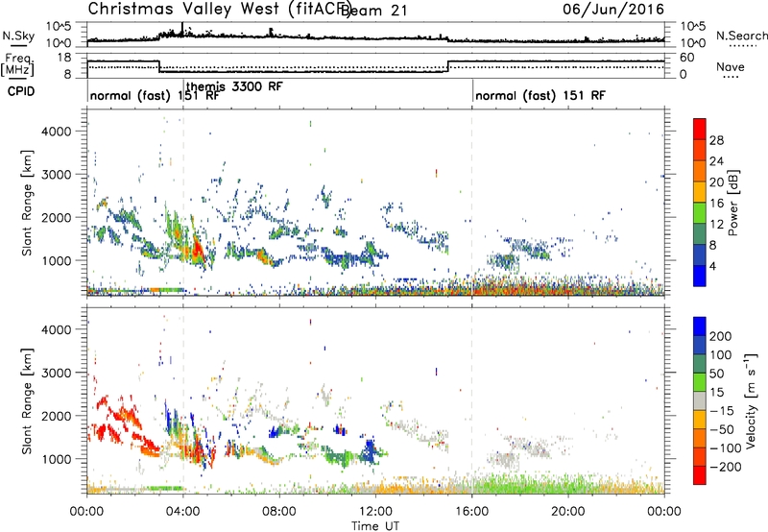Click the 'Beam 21' label
Image resolution: width=768 pixels, height=532 pixels.
click(x=373, y=11)
